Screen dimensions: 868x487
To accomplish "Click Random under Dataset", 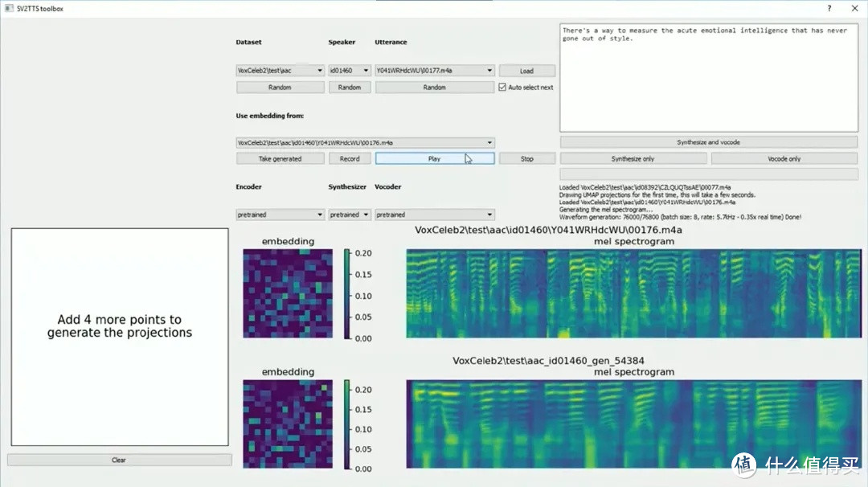I will [x=280, y=88].
